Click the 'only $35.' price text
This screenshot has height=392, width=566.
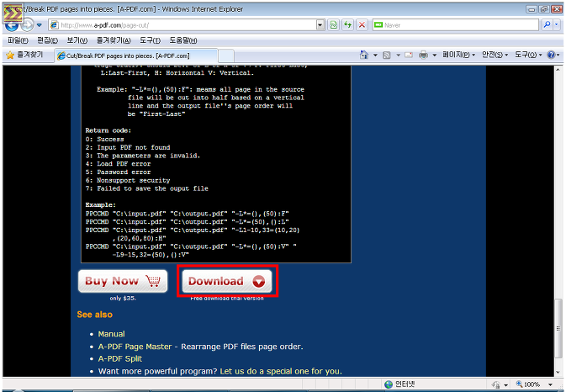pos(123,298)
